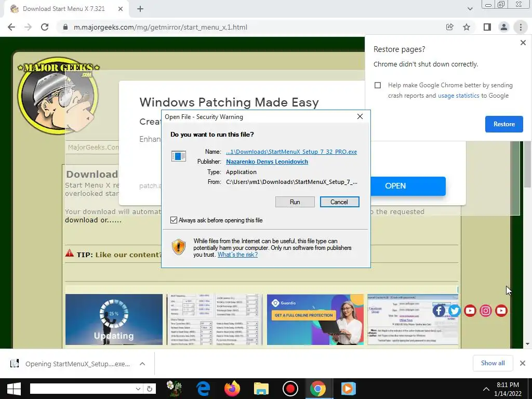Open the media player taskbar icon

click(x=348, y=389)
